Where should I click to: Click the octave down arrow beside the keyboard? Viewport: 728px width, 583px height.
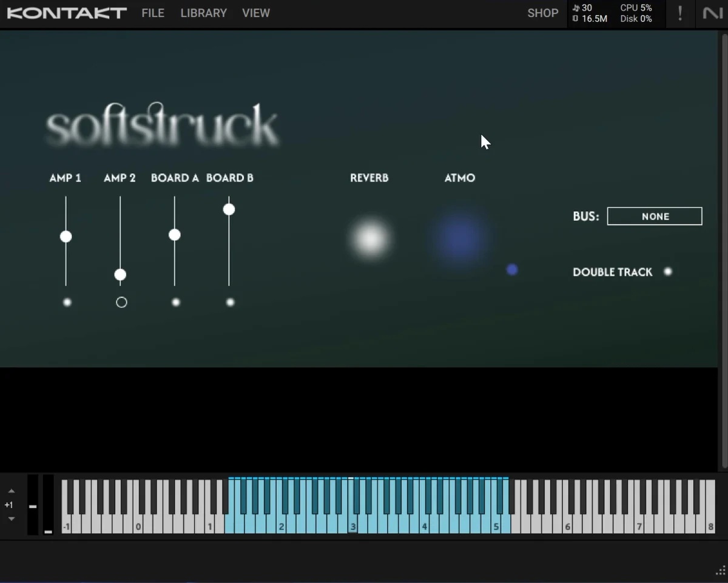[12, 518]
